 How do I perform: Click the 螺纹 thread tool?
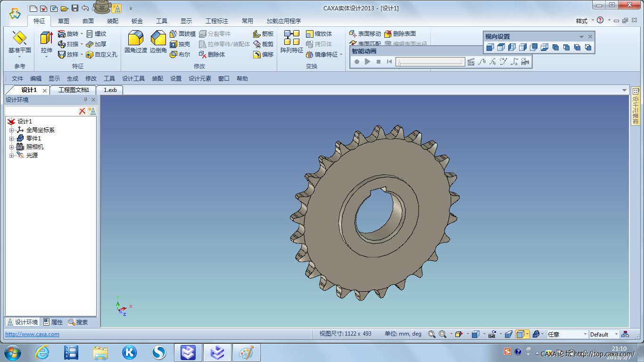click(96, 34)
